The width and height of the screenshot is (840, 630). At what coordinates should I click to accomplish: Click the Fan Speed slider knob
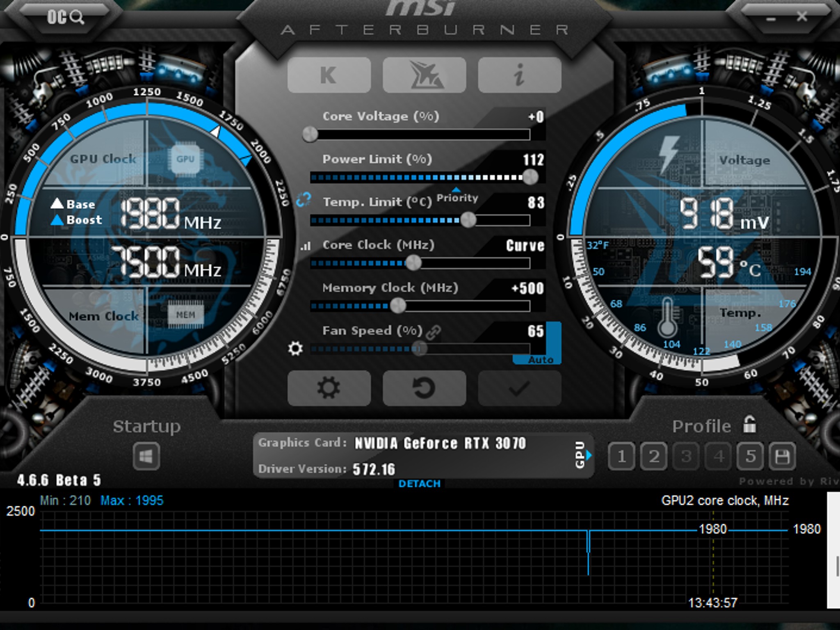point(419,349)
